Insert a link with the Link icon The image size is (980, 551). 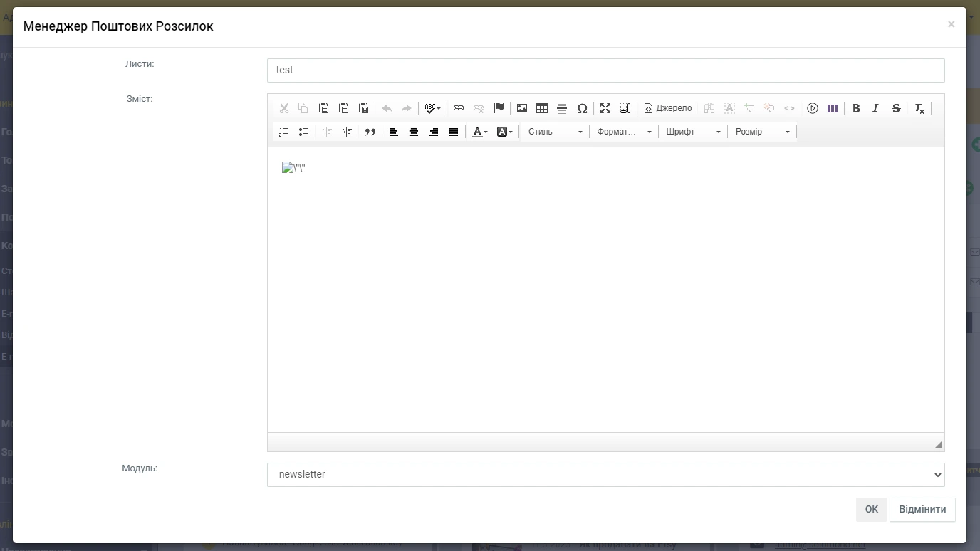(459, 108)
